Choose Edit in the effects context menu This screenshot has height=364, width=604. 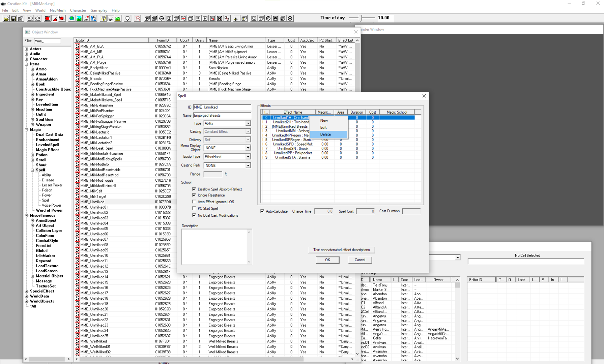coord(329,127)
